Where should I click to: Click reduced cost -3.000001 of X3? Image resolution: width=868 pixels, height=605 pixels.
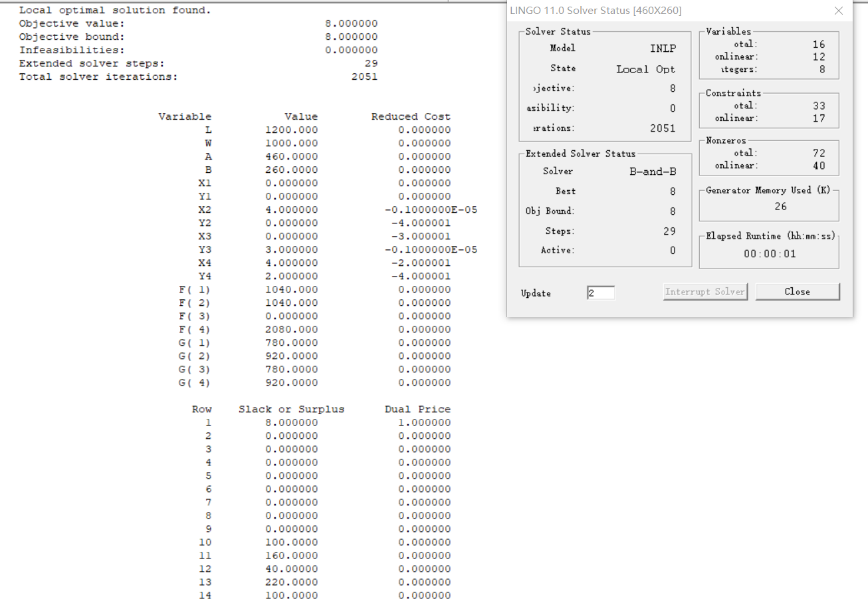coord(421,237)
